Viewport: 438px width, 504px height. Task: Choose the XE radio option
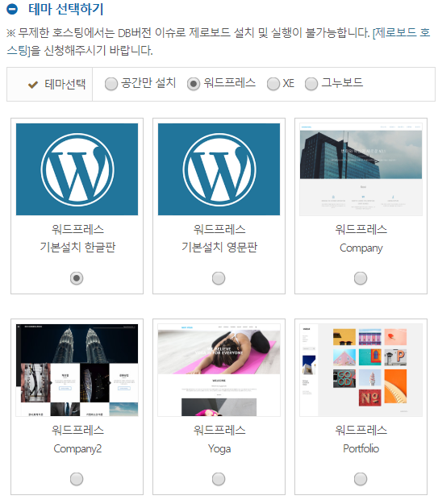point(273,84)
